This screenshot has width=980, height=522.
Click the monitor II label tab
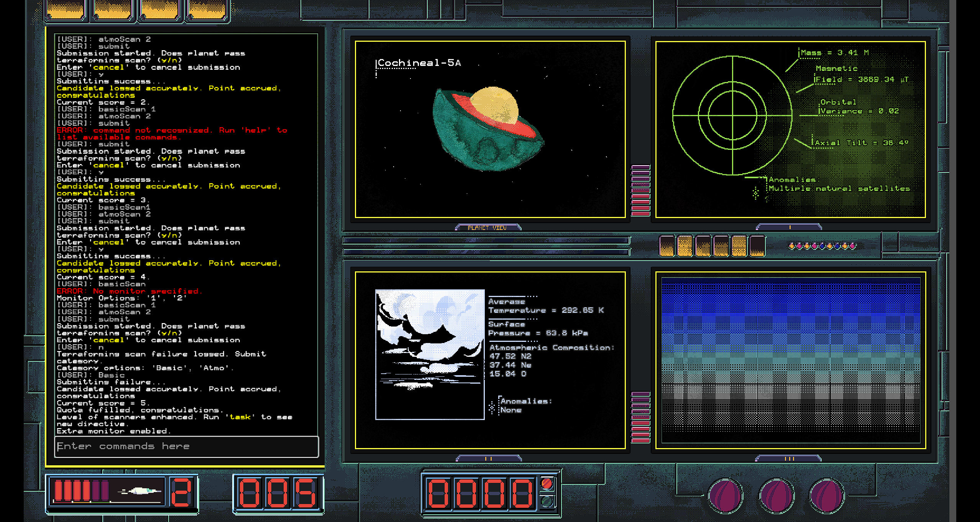488,458
